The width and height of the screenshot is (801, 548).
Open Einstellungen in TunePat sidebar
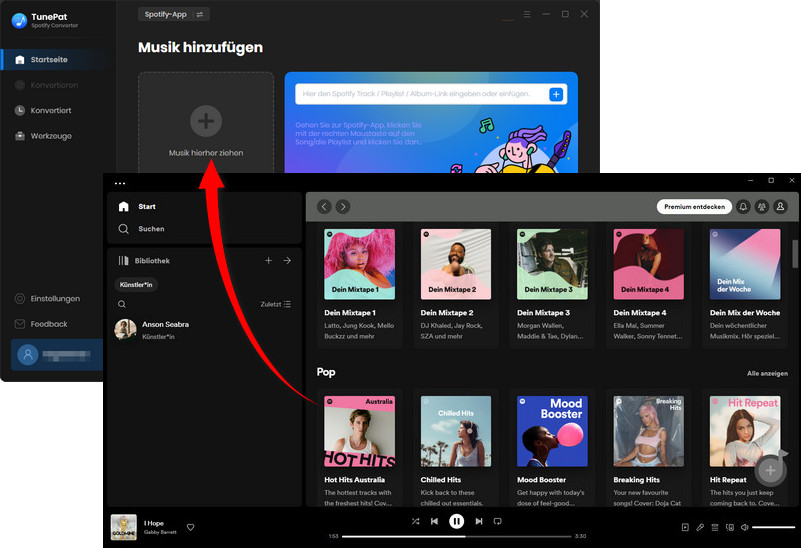tap(55, 299)
